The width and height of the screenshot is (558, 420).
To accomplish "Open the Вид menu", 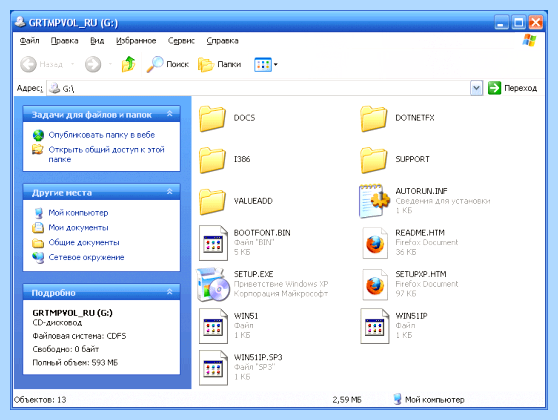I will point(97,41).
